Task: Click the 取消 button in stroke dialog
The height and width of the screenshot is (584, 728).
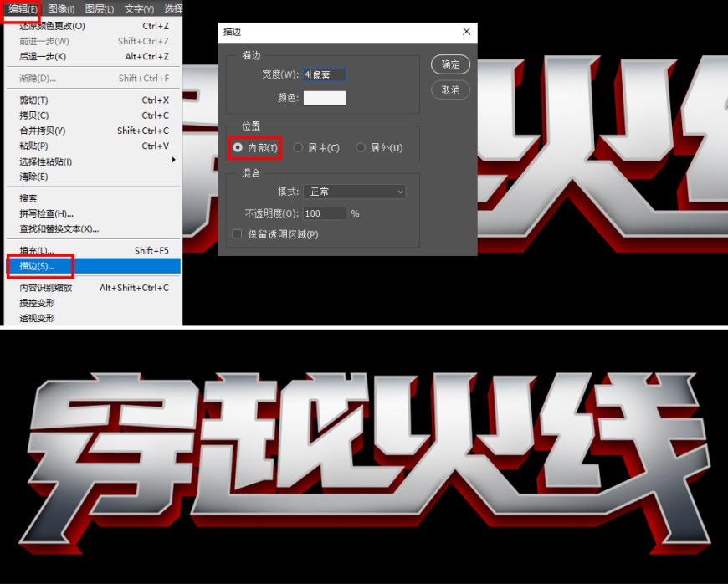Action: tap(450, 90)
